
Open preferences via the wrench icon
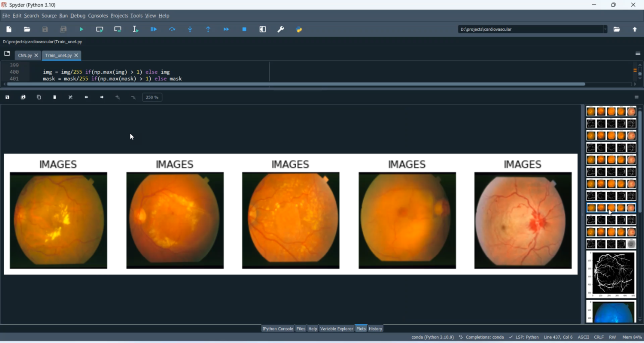tap(280, 29)
